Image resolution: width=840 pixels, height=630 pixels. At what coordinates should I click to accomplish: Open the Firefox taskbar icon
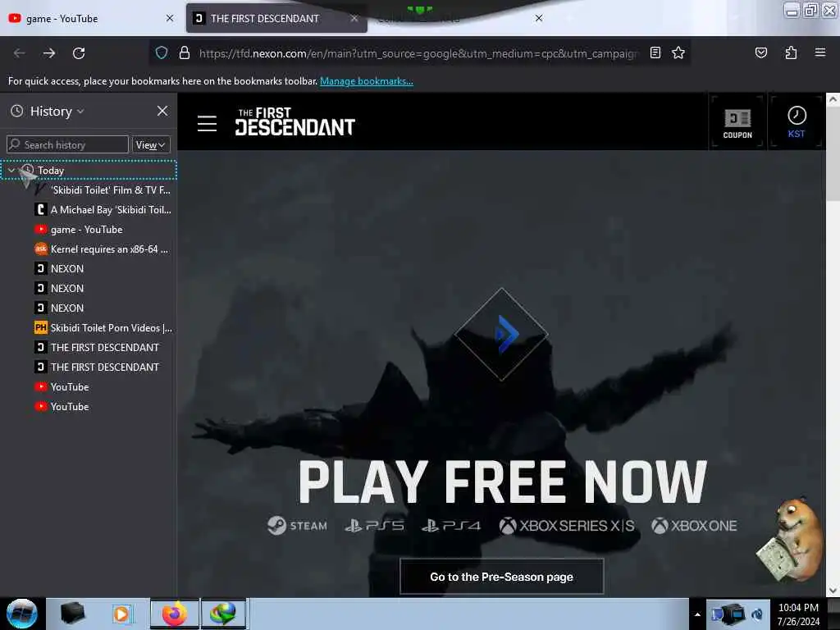[175, 614]
